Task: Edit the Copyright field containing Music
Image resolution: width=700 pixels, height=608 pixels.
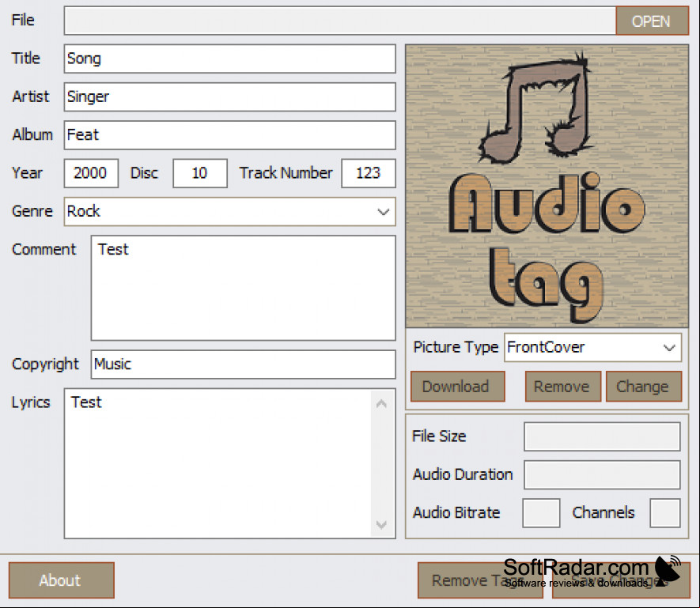Action: click(x=244, y=364)
